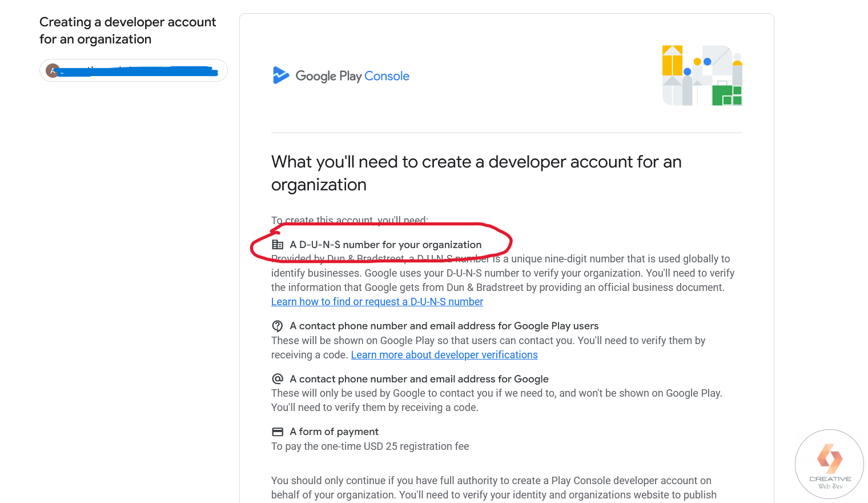Click the redacted account email chip

(134, 70)
